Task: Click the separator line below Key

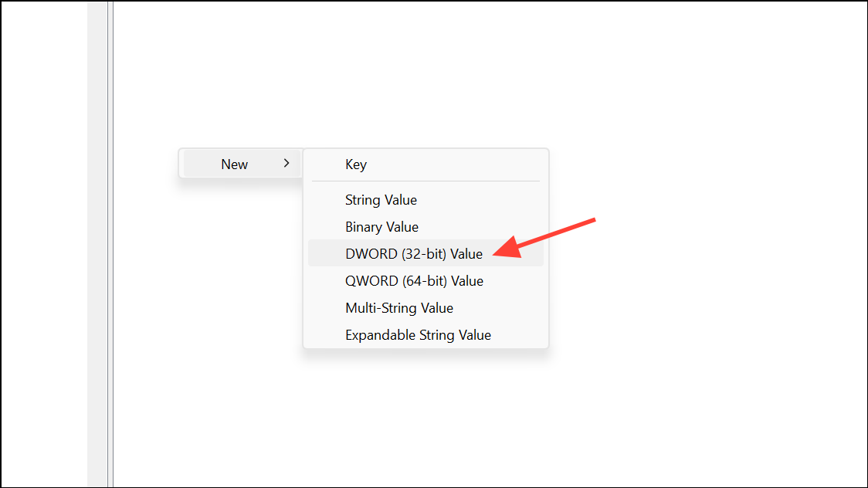Action: (426, 181)
